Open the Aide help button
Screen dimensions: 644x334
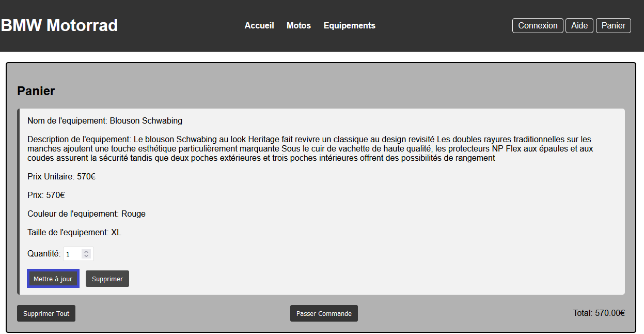(579, 25)
